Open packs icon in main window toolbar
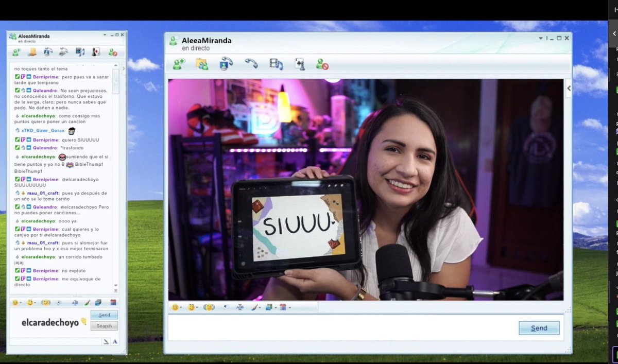 (268, 307)
